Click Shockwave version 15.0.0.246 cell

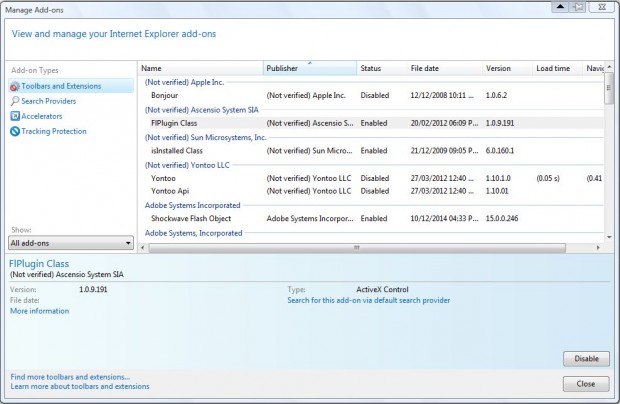(502, 218)
